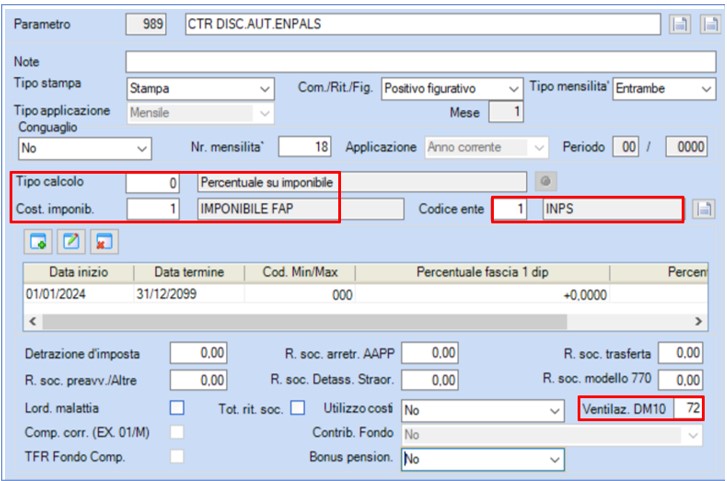Click the Periodo month field 00

626,147
